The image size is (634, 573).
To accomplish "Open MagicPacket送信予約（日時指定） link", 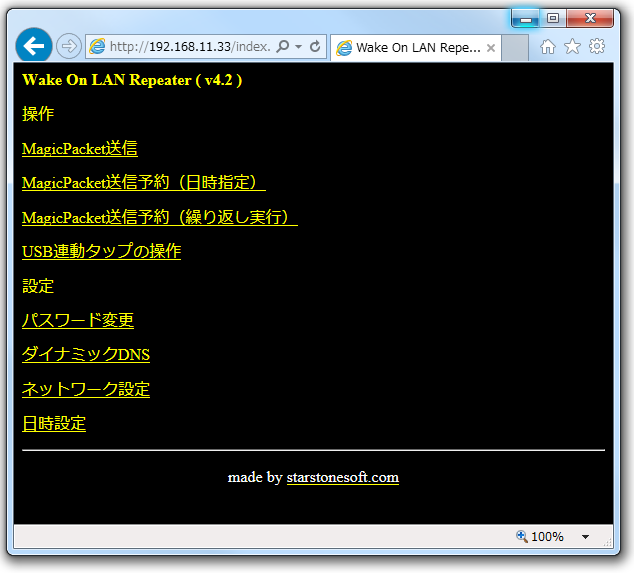I will tap(144, 182).
